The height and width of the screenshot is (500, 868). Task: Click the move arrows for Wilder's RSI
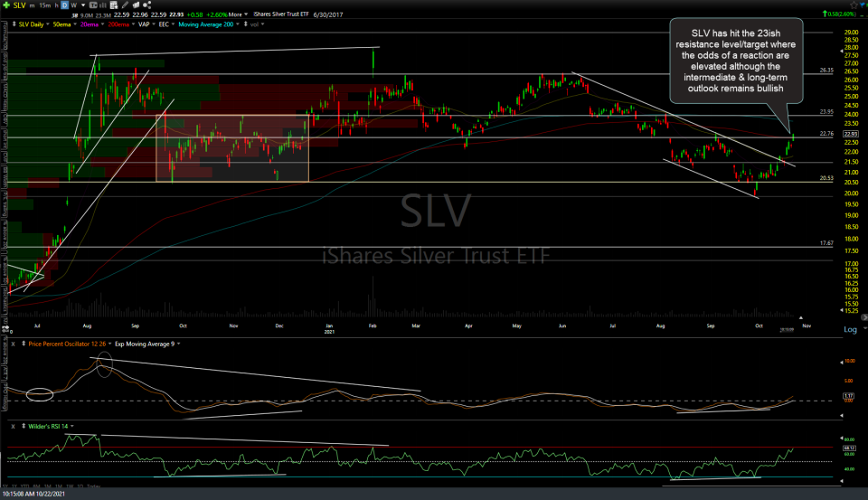click(x=24, y=427)
